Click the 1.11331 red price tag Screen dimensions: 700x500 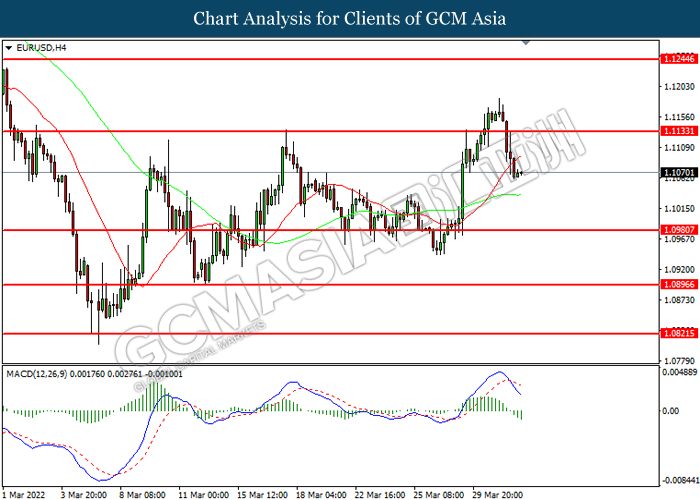click(679, 131)
